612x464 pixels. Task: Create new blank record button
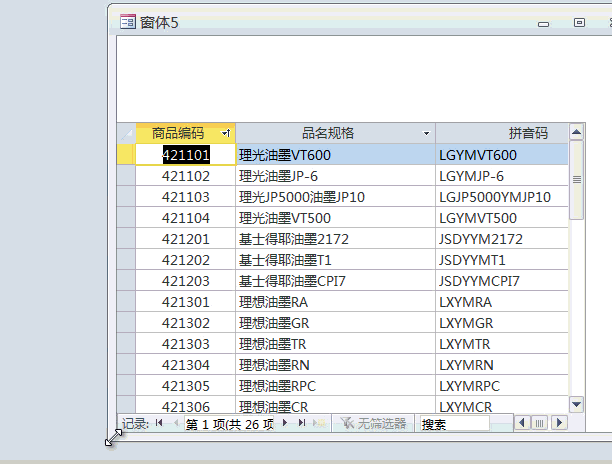319,423
